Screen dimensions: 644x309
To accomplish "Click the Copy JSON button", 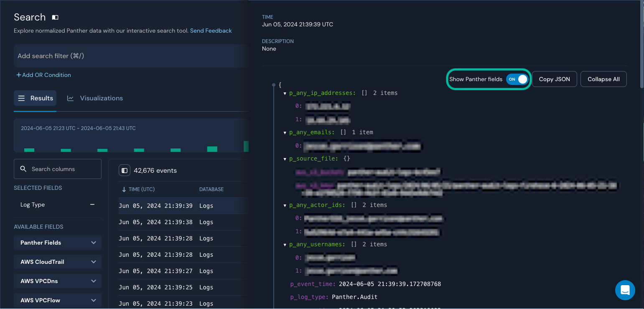I will (554, 79).
